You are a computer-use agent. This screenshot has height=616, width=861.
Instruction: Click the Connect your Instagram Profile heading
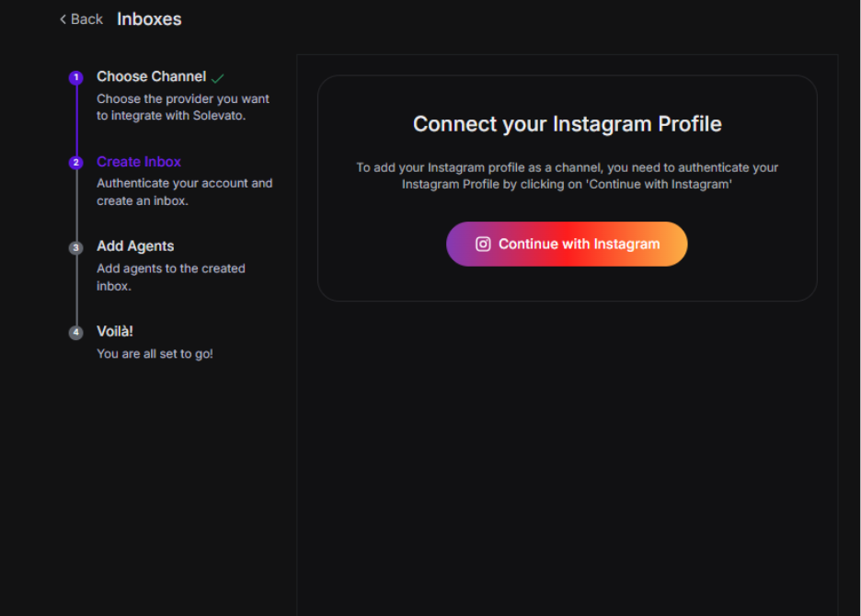point(568,124)
